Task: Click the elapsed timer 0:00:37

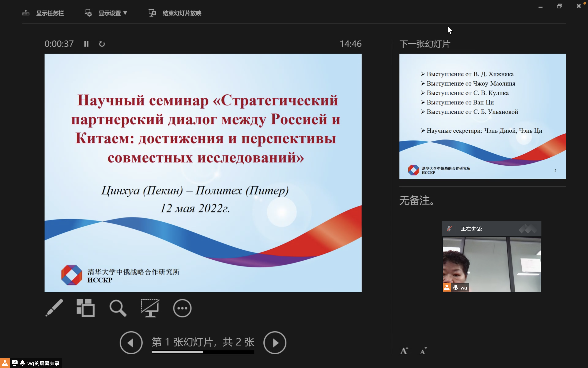Action: coord(59,44)
